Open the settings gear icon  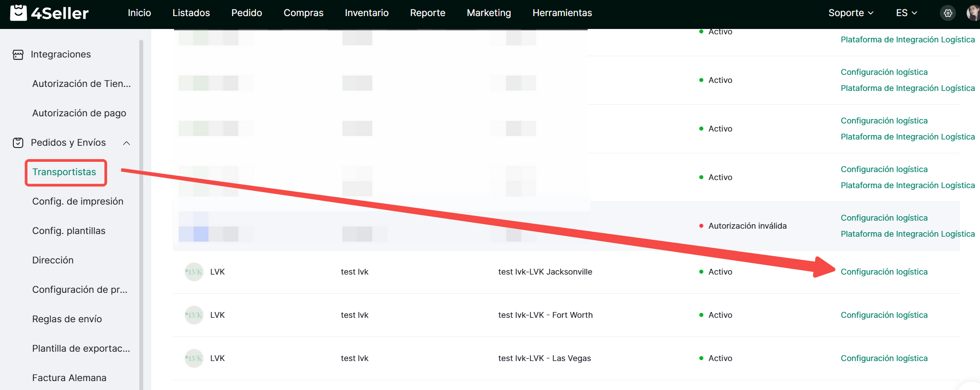tap(948, 13)
